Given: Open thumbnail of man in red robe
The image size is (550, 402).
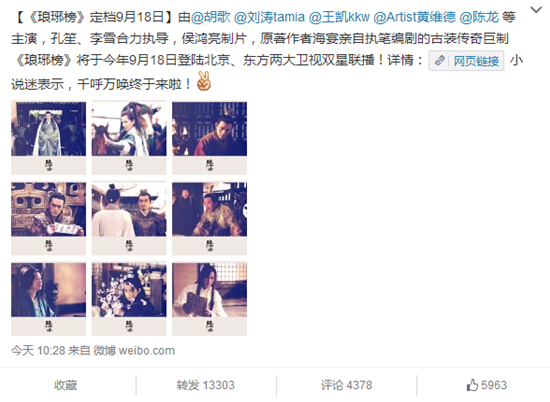Looking at the screenshot, I should click(x=209, y=138).
